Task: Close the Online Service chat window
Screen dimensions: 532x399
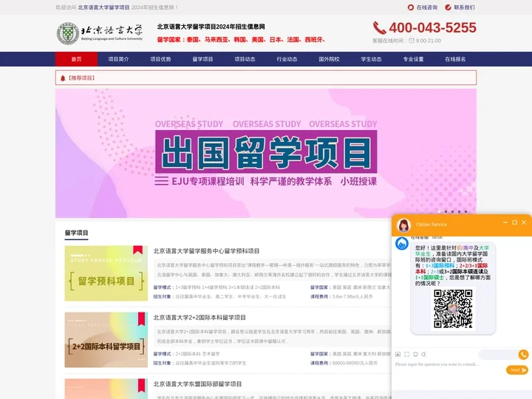Action: click(524, 222)
